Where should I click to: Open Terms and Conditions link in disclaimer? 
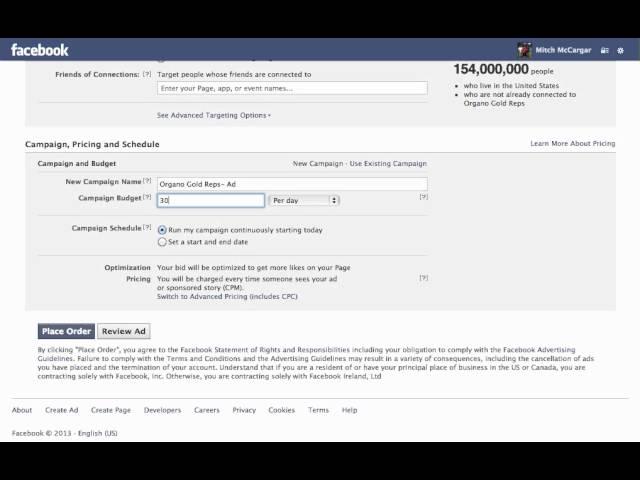click(x=204, y=359)
